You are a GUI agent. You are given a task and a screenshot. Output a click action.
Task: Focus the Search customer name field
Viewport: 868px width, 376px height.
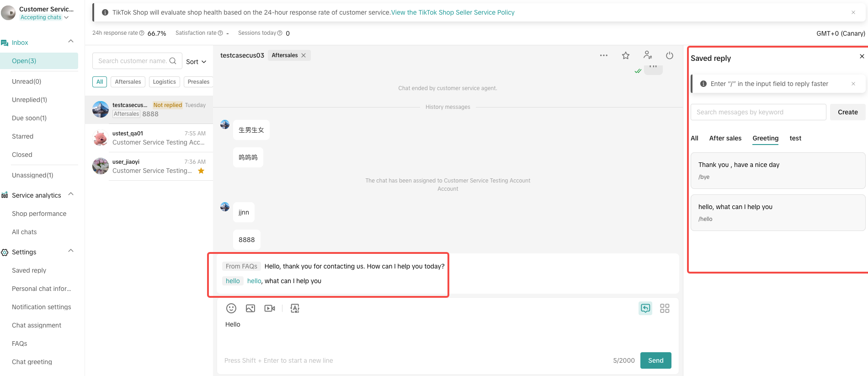[137, 61]
